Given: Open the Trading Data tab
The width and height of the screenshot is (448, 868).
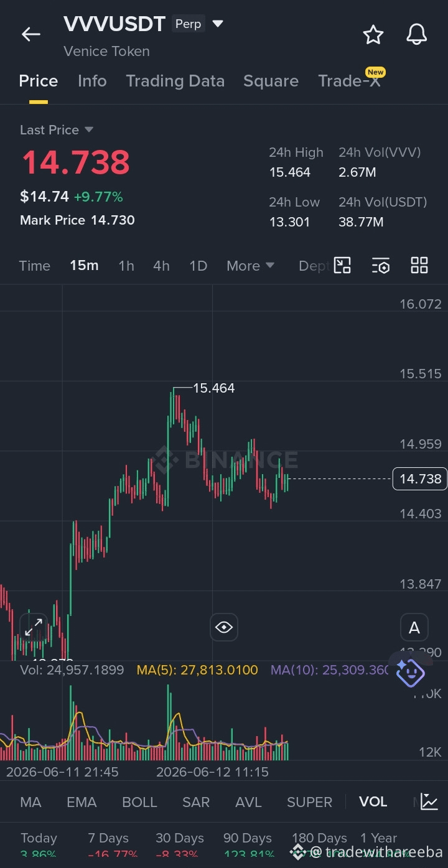Looking at the screenshot, I should pos(175,81).
